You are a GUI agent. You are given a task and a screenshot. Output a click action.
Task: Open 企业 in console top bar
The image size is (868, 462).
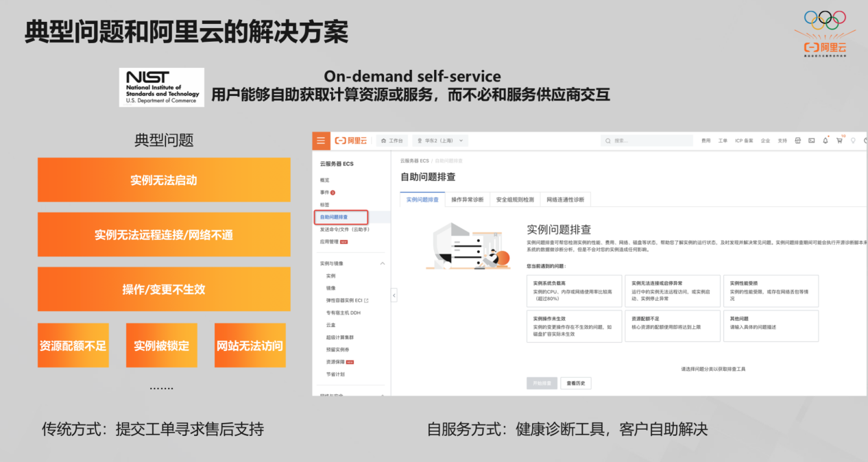tap(765, 141)
